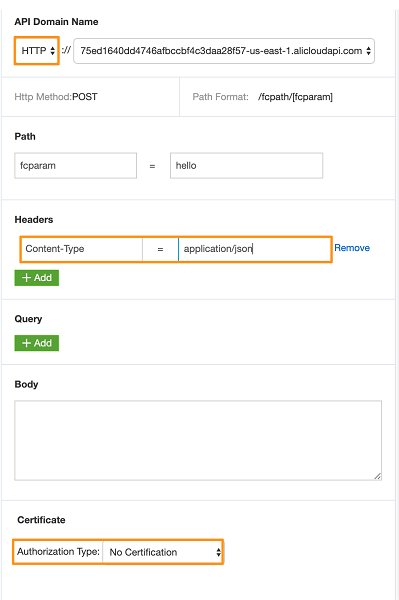Screen dimensions: 399x600
Task: Click the plus icon in Query Add button
Action: click(26, 343)
